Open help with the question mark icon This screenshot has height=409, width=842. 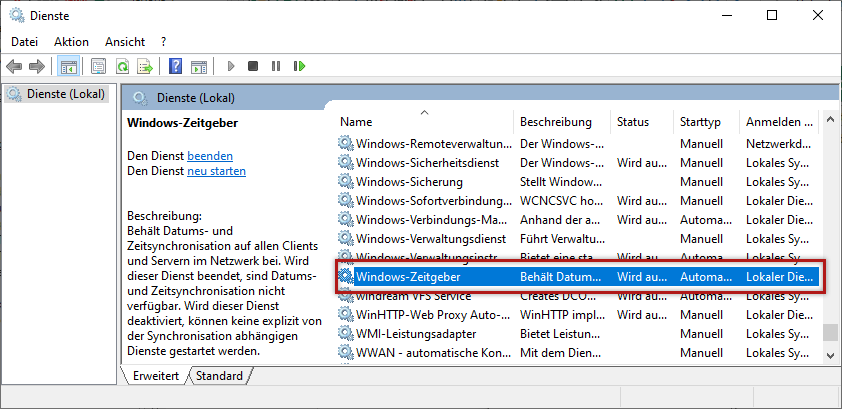[175, 66]
